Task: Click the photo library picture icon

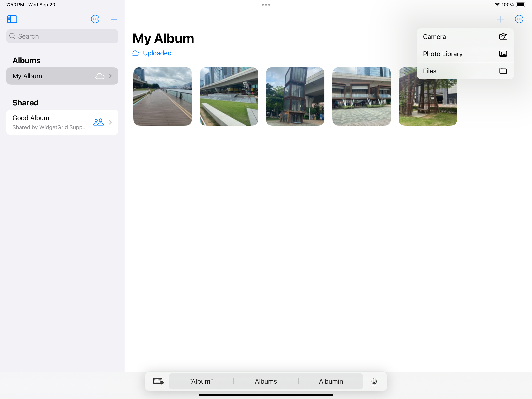Action: pyautogui.click(x=503, y=54)
